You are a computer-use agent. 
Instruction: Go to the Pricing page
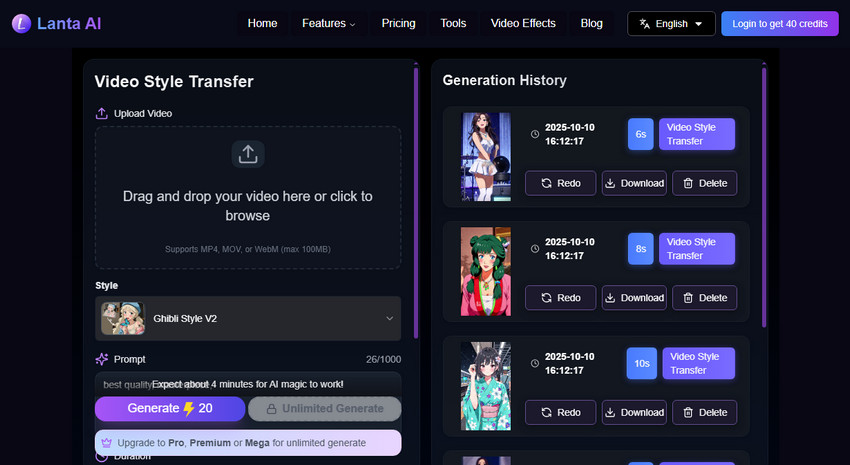point(398,23)
